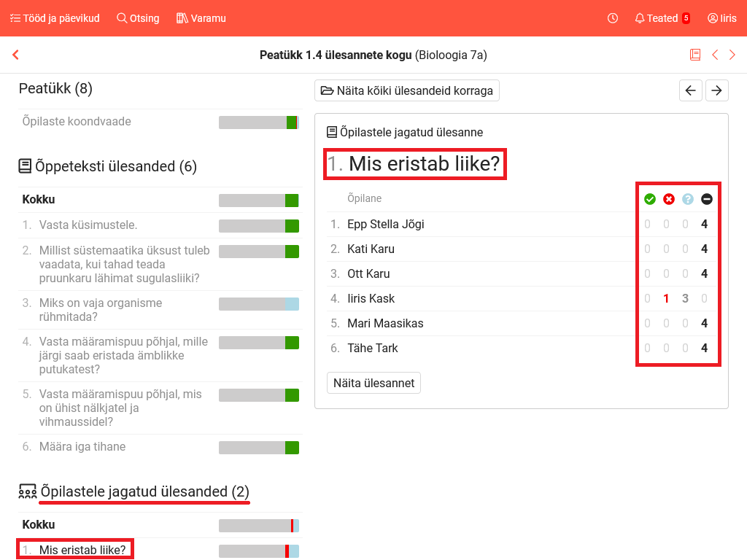Click the green checkmark column header icon
Screen dimensions: 747x560
coord(649,199)
